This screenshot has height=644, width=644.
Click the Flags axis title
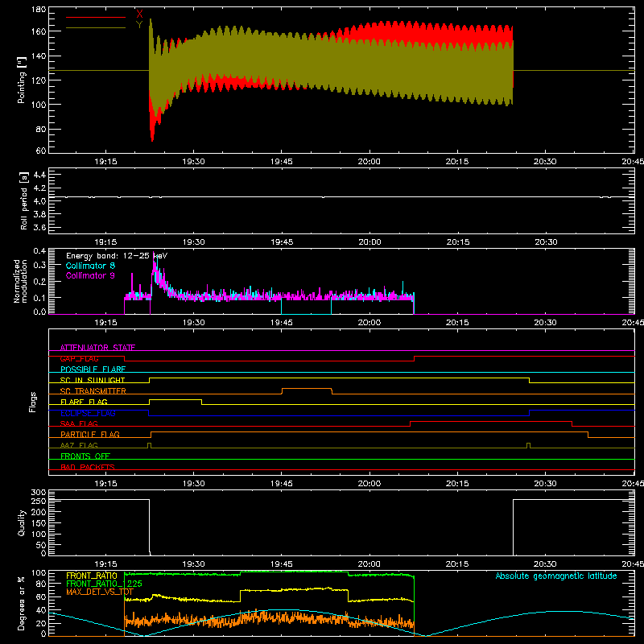[32, 402]
